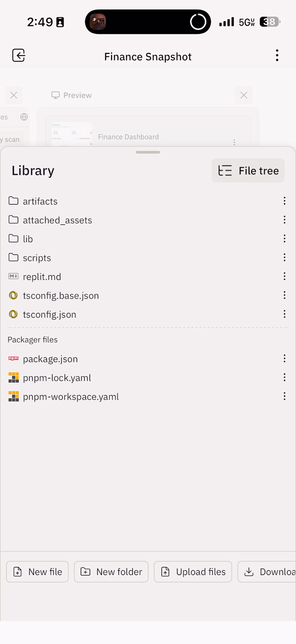Open options menu for pnpm-workspace.yaml
296x644 pixels.
pyautogui.click(x=285, y=396)
